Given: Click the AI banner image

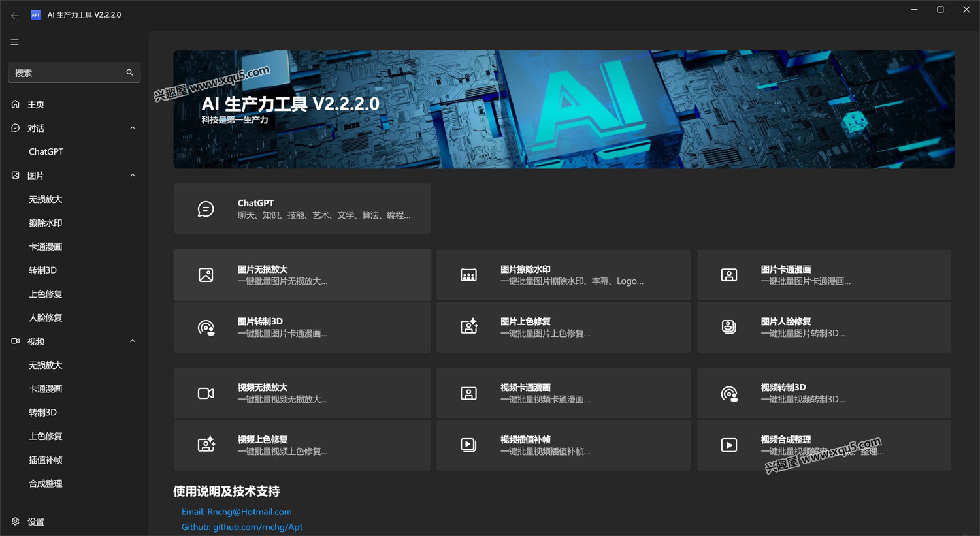Looking at the screenshot, I should (564, 110).
